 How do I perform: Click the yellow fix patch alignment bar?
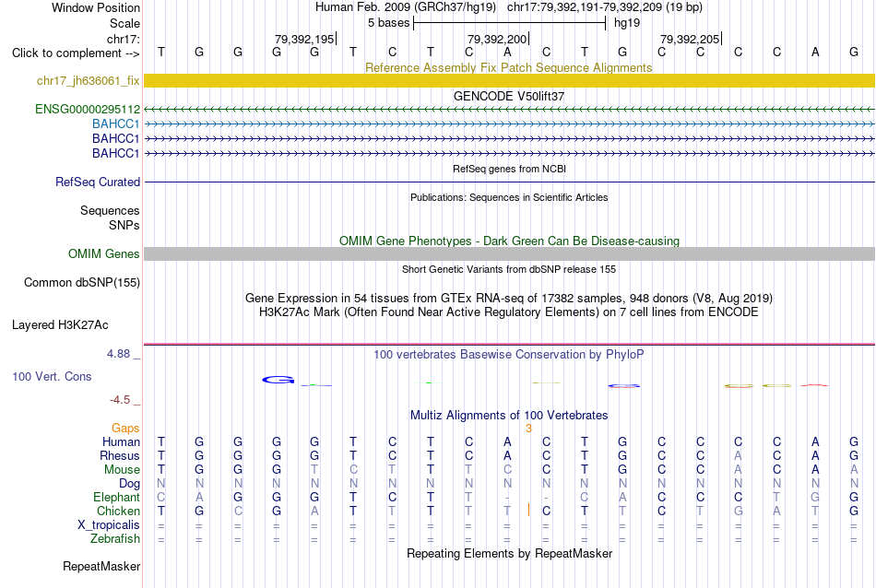click(510, 81)
